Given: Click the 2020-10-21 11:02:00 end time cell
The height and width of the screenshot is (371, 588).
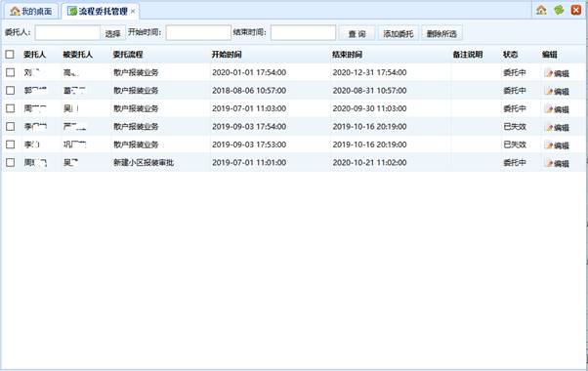Looking at the screenshot, I should click(x=369, y=162).
